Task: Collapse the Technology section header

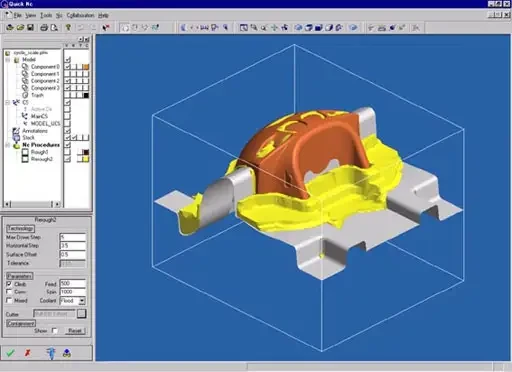Action: coord(20,229)
